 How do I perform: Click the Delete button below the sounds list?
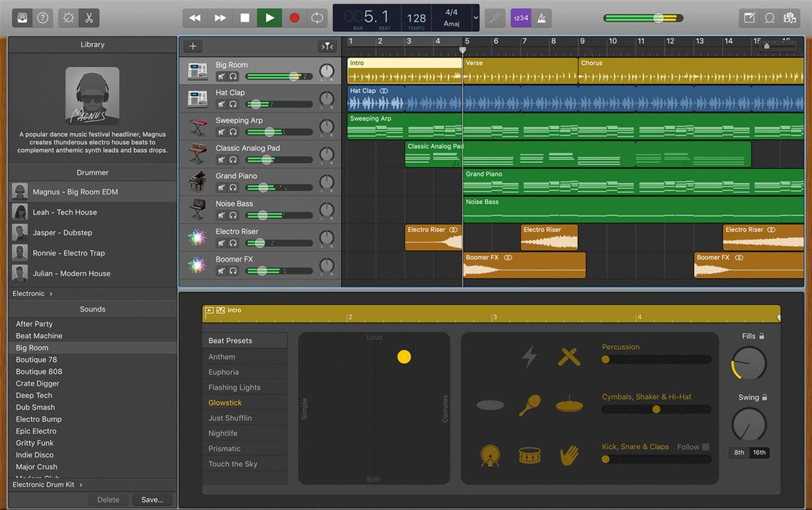tap(108, 499)
